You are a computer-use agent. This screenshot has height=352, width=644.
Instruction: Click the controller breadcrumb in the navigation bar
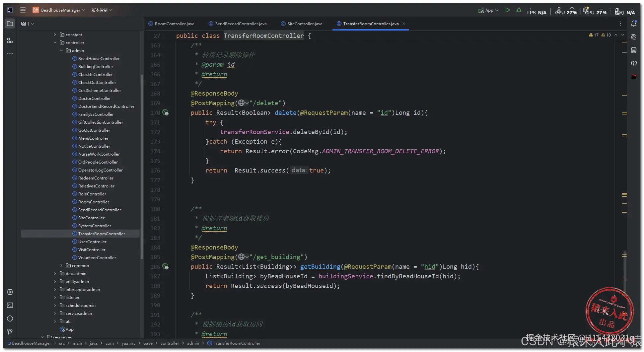pos(170,343)
